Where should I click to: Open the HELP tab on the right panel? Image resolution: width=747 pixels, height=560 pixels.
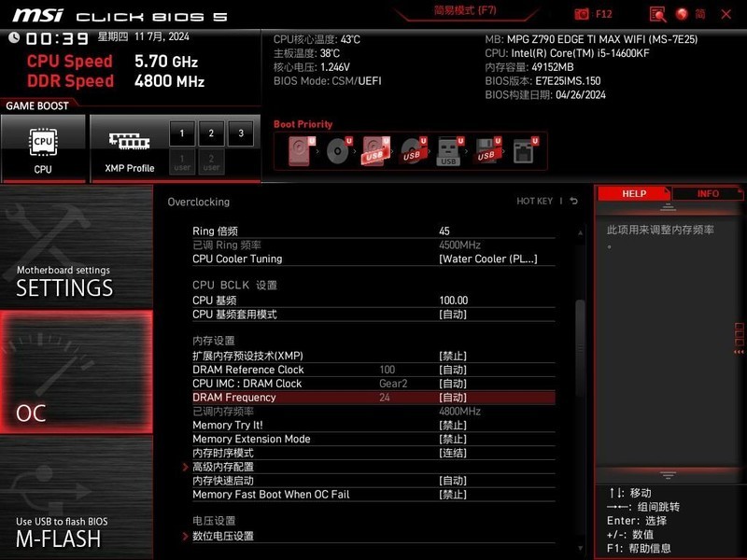pos(634,193)
